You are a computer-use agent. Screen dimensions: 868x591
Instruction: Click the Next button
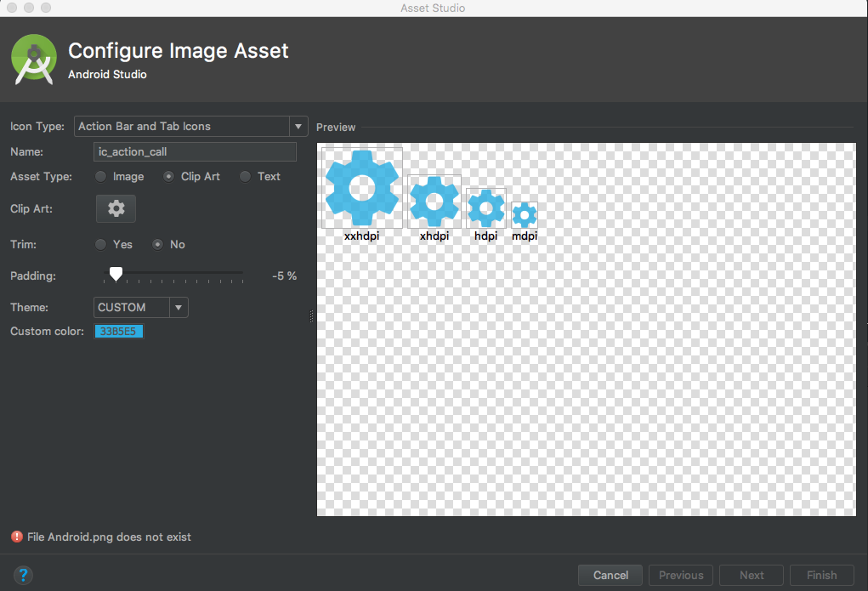tap(752, 575)
